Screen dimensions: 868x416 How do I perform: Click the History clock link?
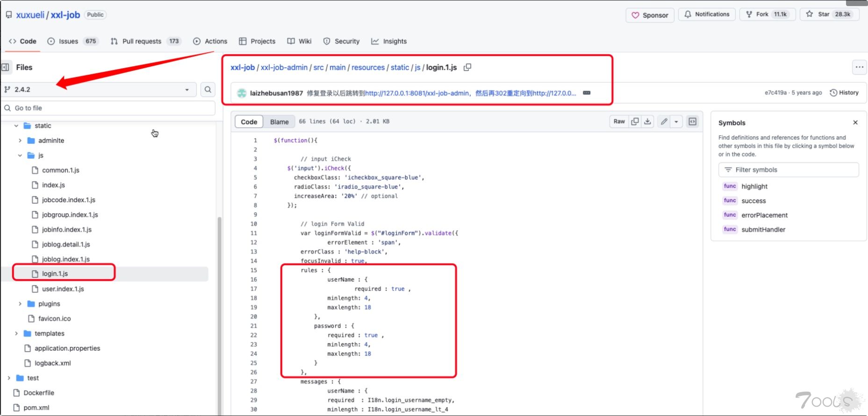point(844,92)
